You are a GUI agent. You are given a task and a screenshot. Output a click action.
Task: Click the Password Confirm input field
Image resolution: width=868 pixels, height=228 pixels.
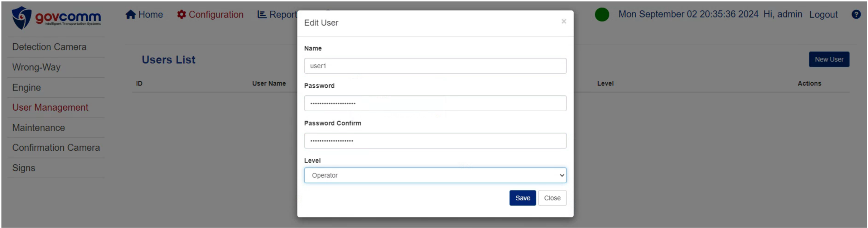coord(435,141)
